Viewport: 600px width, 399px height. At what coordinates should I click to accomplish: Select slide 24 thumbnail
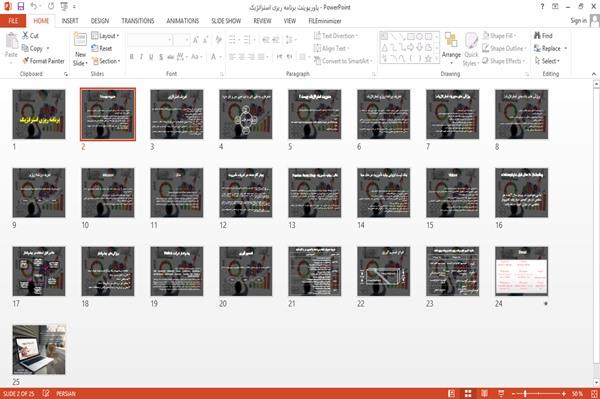click(x=521, y=271)
